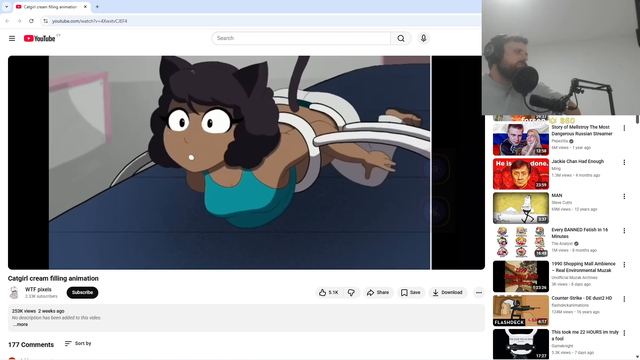Share the video
640x360 pixels.
click(378, 292)
